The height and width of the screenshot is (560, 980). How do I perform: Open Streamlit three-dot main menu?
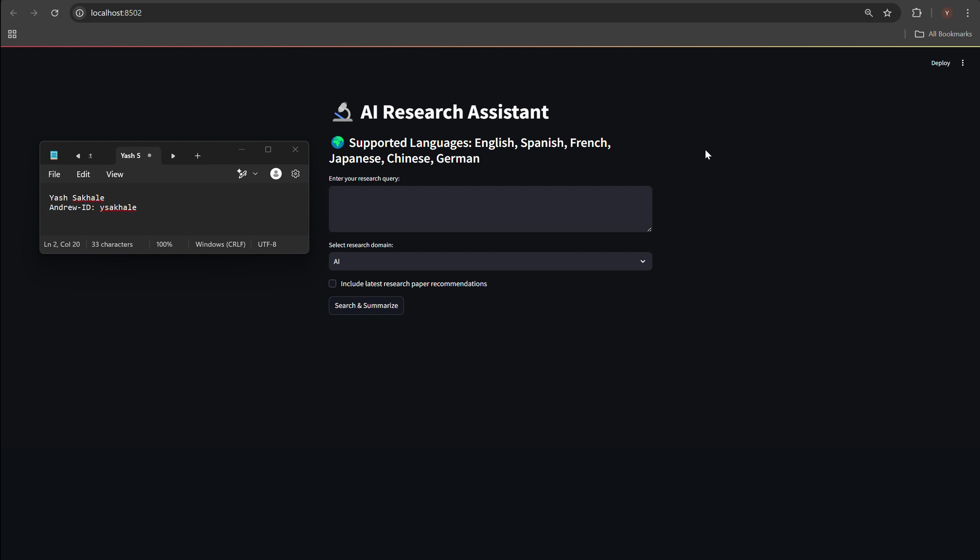pyautogui.click(x=963, y=63)
